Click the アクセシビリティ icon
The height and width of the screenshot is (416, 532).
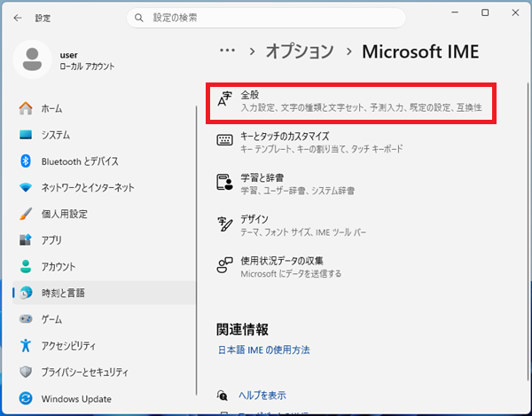[x=26, y=345]
